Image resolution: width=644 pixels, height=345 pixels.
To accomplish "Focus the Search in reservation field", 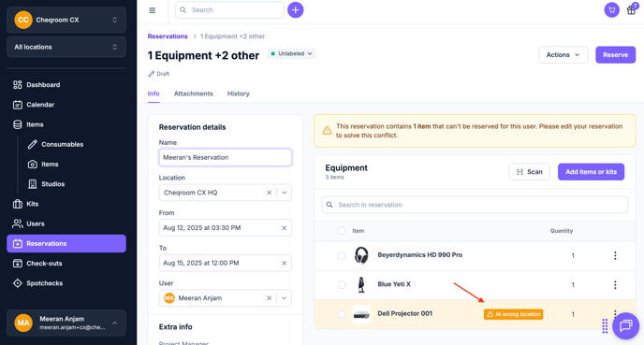I will coord(475,205).
